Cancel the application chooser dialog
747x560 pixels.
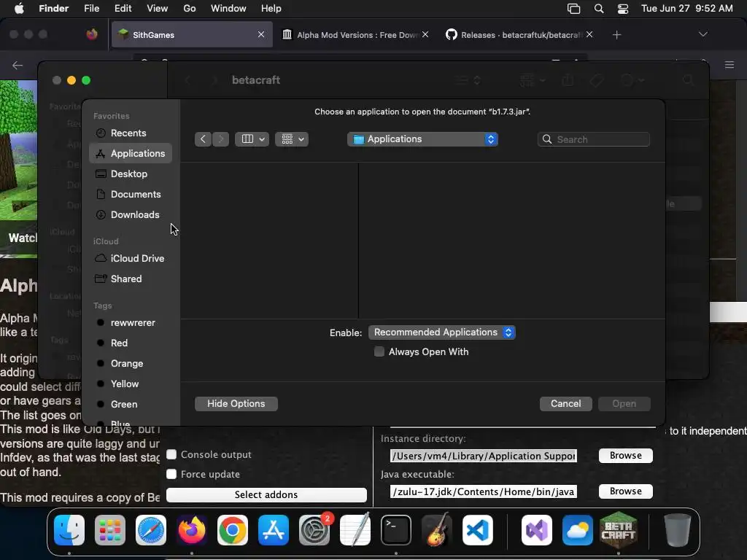[566, 404]
